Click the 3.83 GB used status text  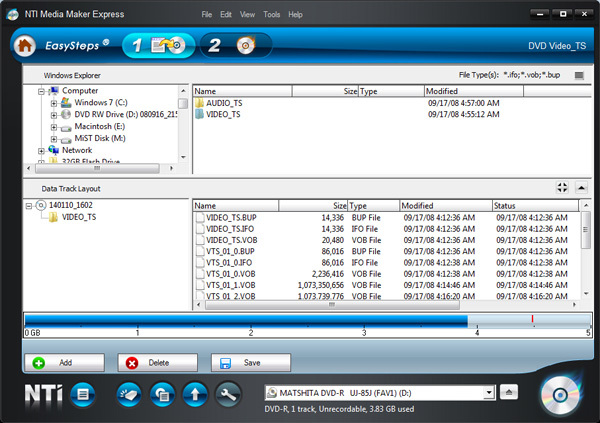pyautogui.click(x=391, y=409)
